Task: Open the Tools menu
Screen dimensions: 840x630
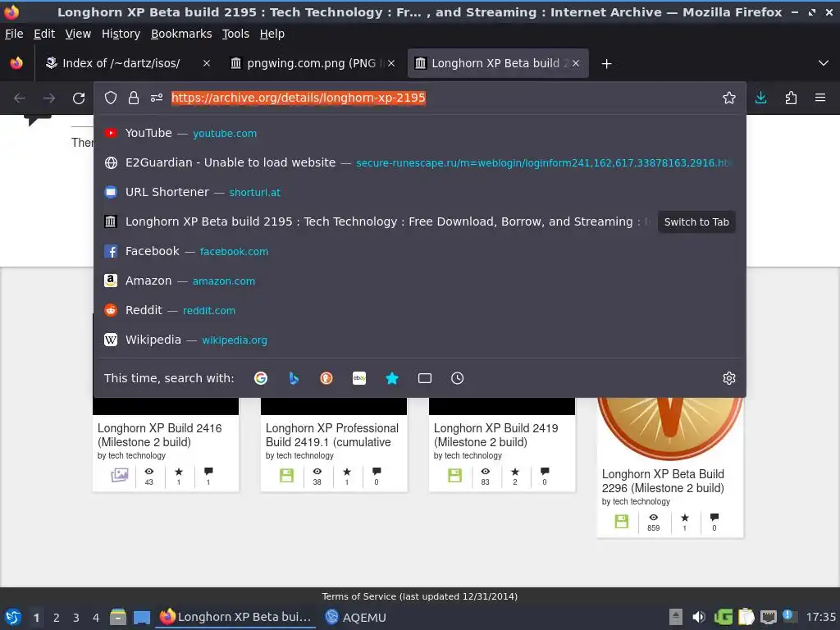Action: click(x=235, y=34)
